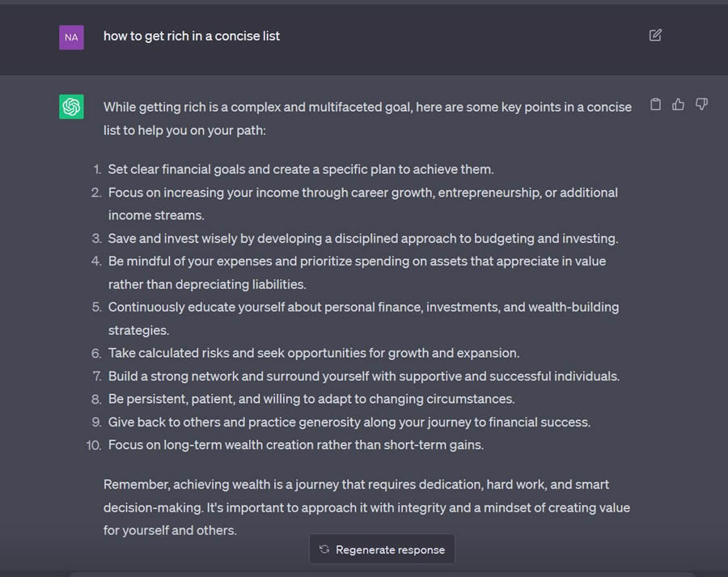Click list item 10 about long-term wealth creation
The width and height of the screenshot is (728, 577).
click(295, 444)
